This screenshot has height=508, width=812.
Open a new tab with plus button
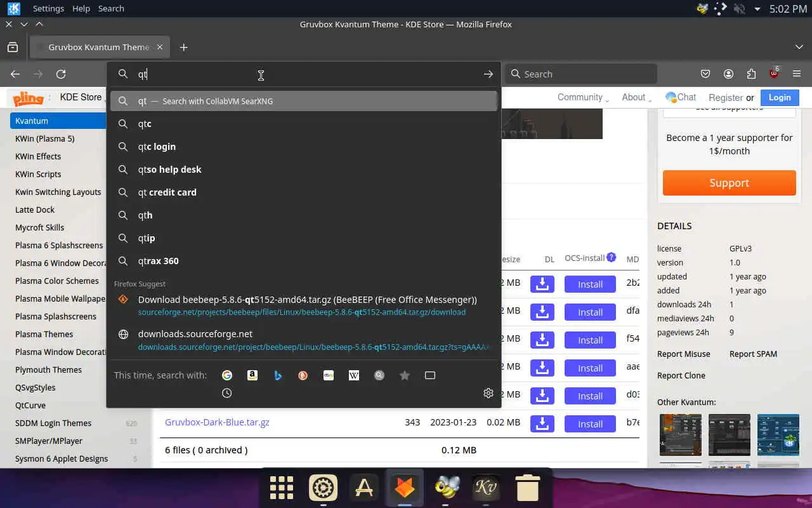click(x=183, y=47)
